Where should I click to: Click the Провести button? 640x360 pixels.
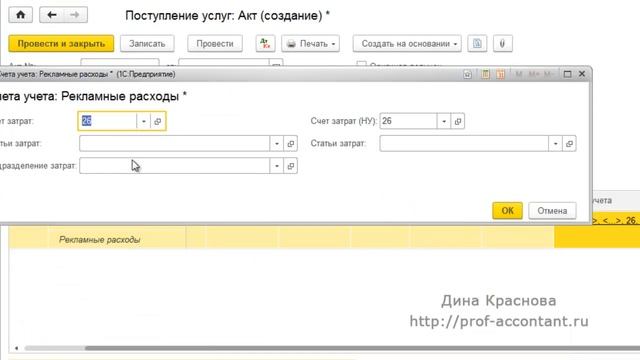pyautogui.click(x=215, y=44)
